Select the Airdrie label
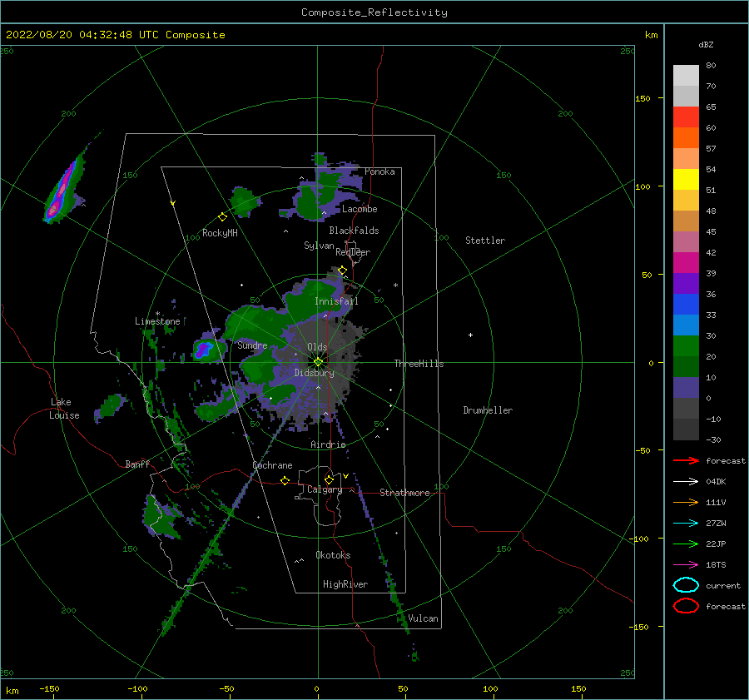The height and width of the screenshot is (700, 749). point(328,444)
